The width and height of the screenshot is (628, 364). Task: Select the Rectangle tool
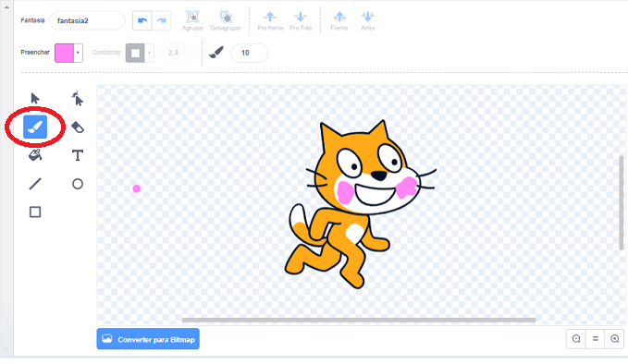tap(35, 212)
